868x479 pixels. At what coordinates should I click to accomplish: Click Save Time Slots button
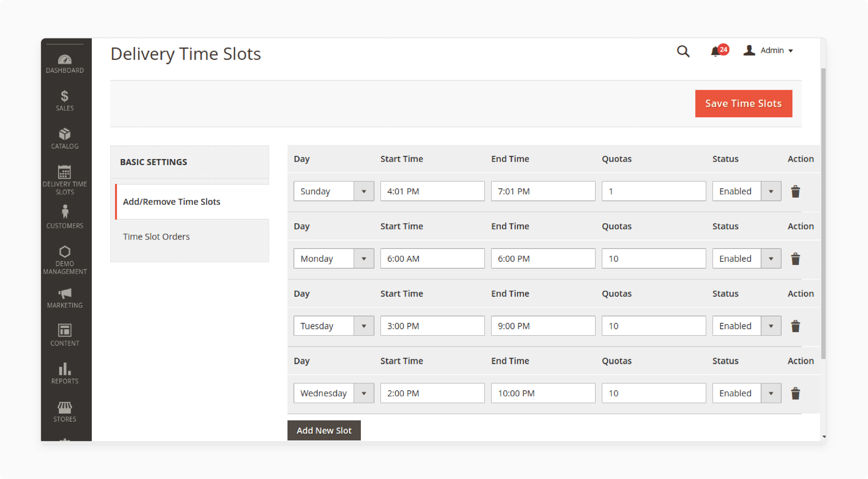[743, 104]
